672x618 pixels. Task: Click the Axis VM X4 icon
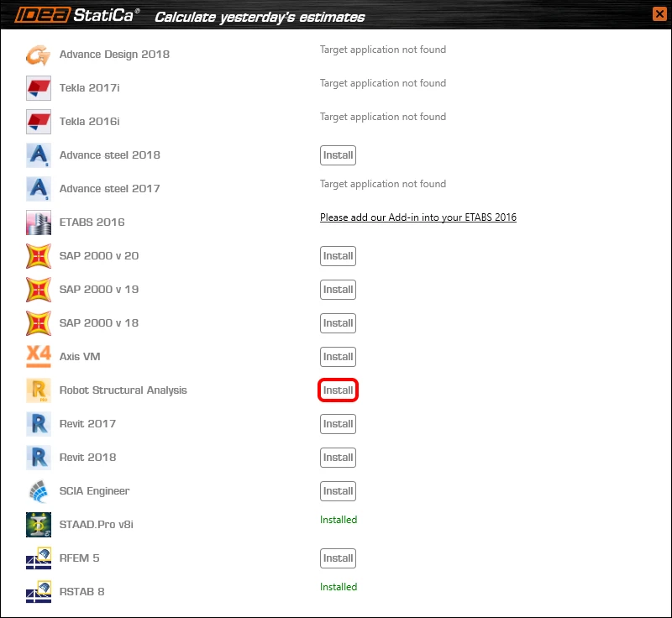[38, 357]
